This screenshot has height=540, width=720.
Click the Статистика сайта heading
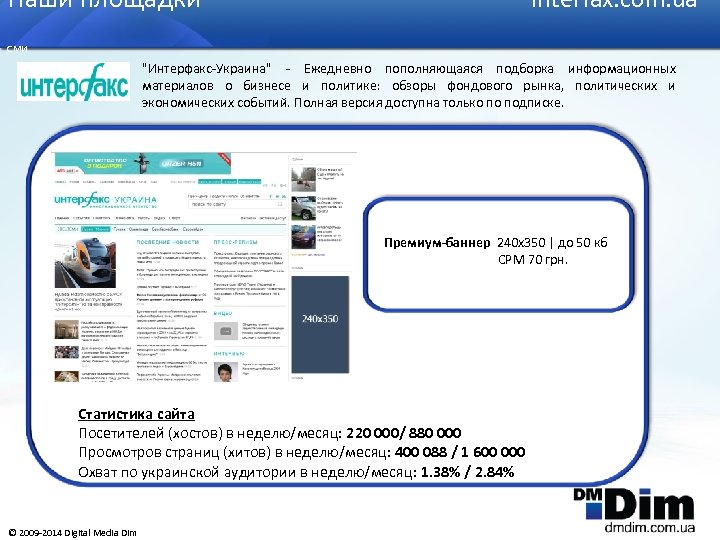136,414
